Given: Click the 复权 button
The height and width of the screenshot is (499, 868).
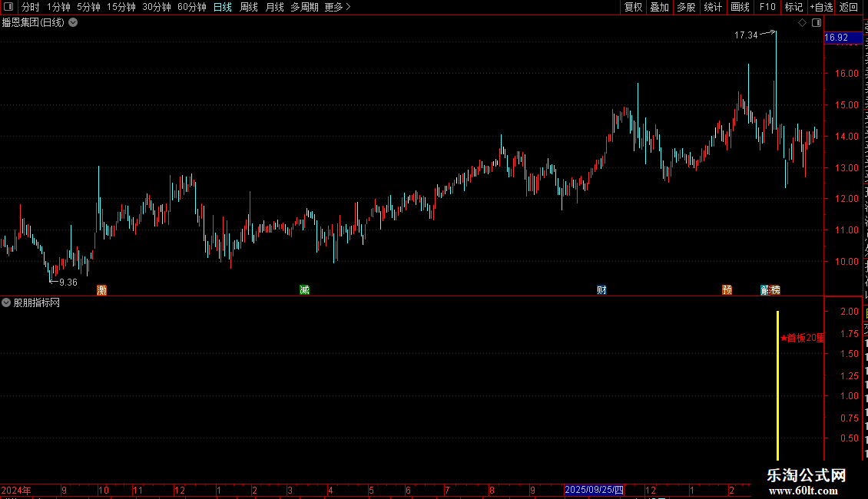Looking at the screenshot, I should tap(633, 7).
